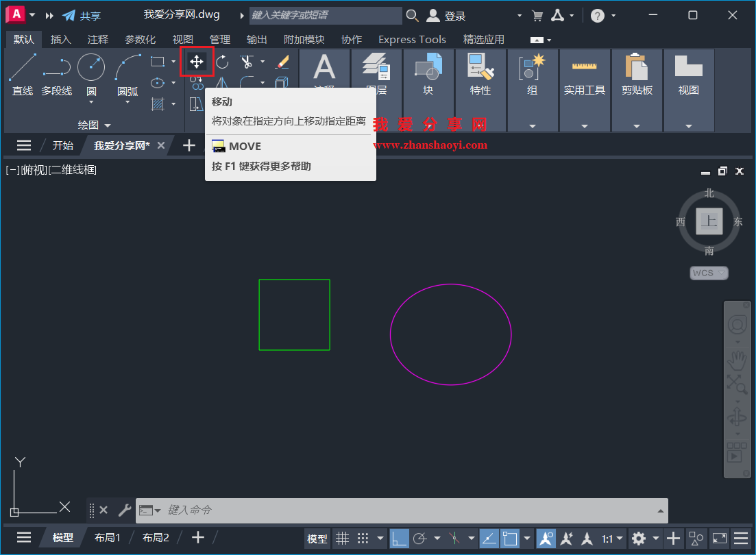Click [二维线框] visual style control
756x555 pixels.
pos(73,170)
